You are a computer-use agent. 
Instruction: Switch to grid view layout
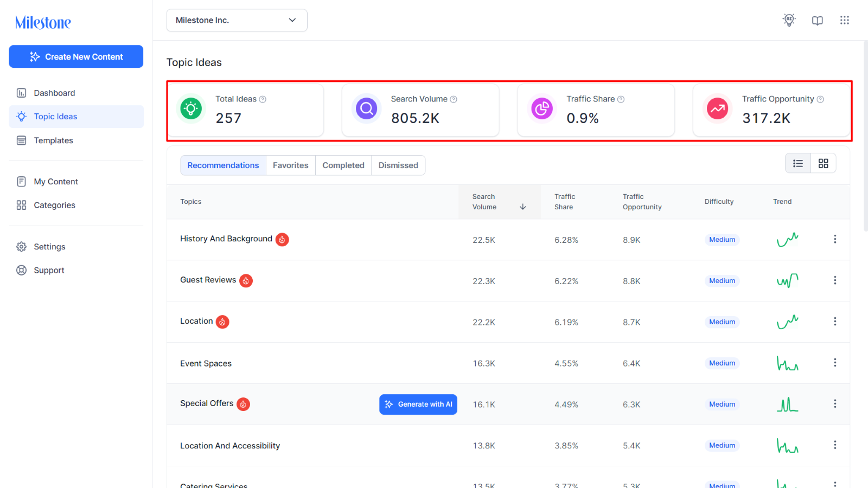(x=824, y=163)
